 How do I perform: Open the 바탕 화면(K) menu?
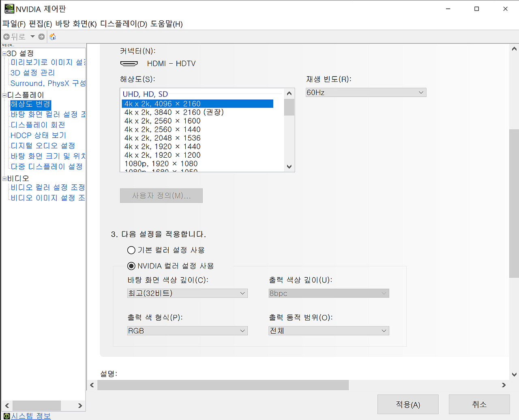coord(76,24)
